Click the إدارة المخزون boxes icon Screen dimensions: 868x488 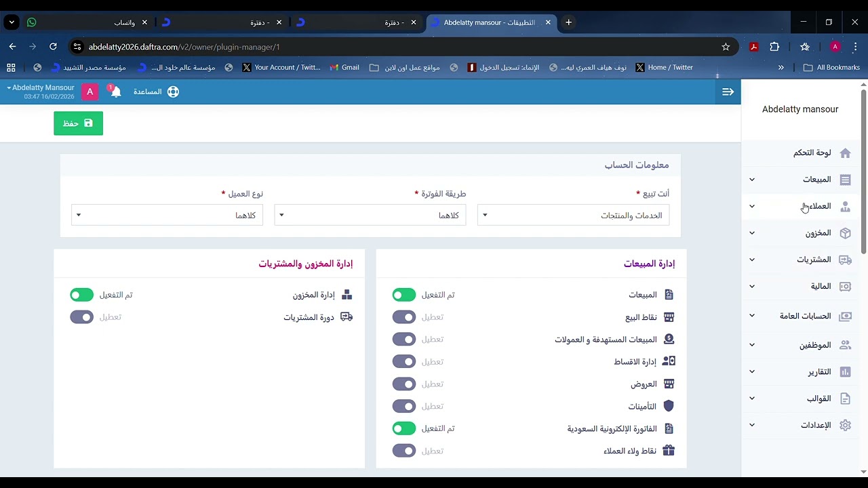click(x=347, y=295)
